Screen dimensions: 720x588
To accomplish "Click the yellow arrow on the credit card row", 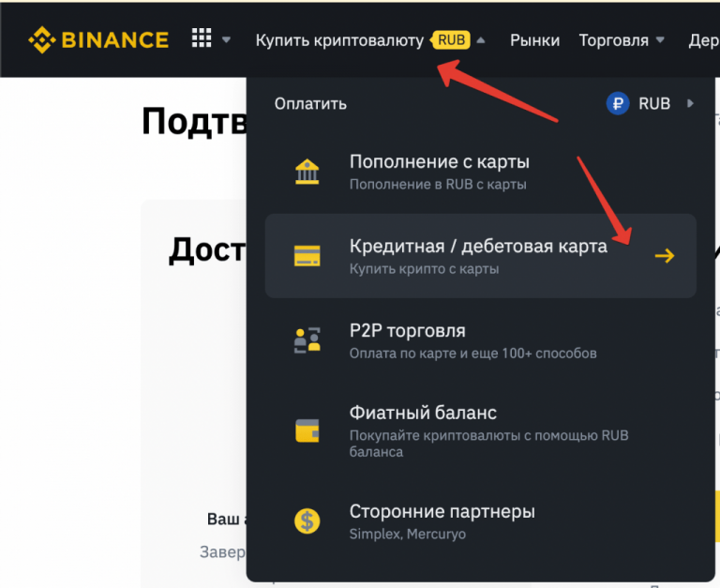I will [665, 256].
